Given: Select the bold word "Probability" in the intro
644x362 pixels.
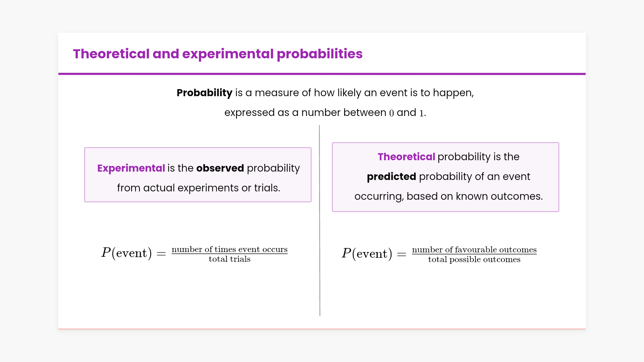Looking at the screenshot, I should [x=204, y=93].
